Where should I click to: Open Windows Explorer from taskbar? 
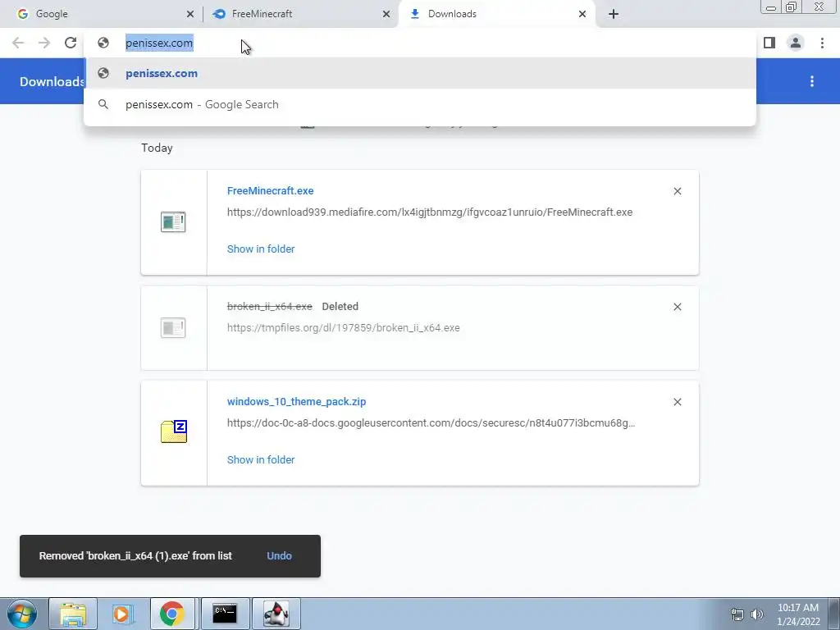73,614
